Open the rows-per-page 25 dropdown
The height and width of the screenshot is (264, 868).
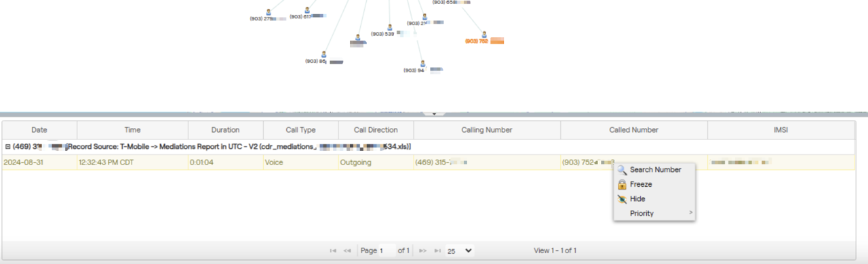click(x=460, y=250)
